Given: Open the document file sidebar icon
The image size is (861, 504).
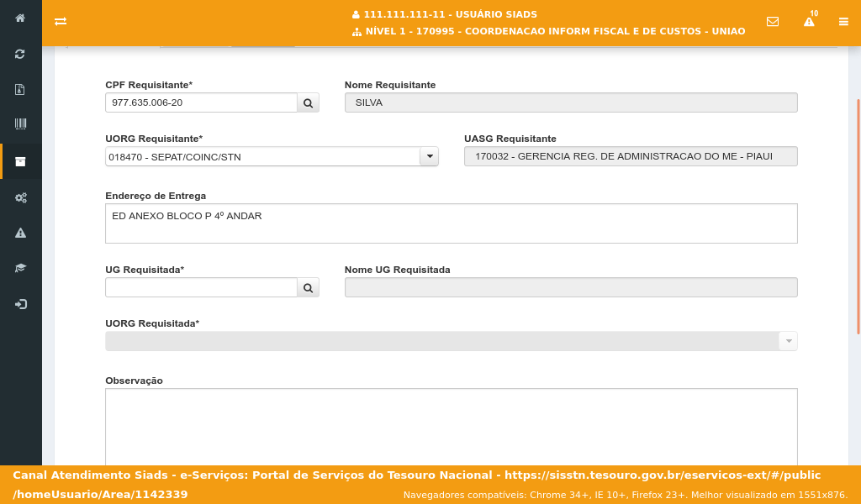Looking at the screenshot, I should (x=20, y=89).
